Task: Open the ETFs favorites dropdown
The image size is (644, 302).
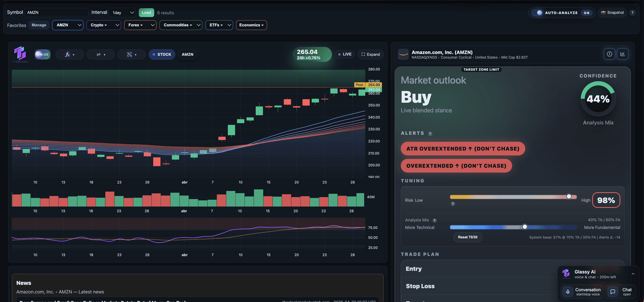Action: pyautogui.click(x=219, y=25)
